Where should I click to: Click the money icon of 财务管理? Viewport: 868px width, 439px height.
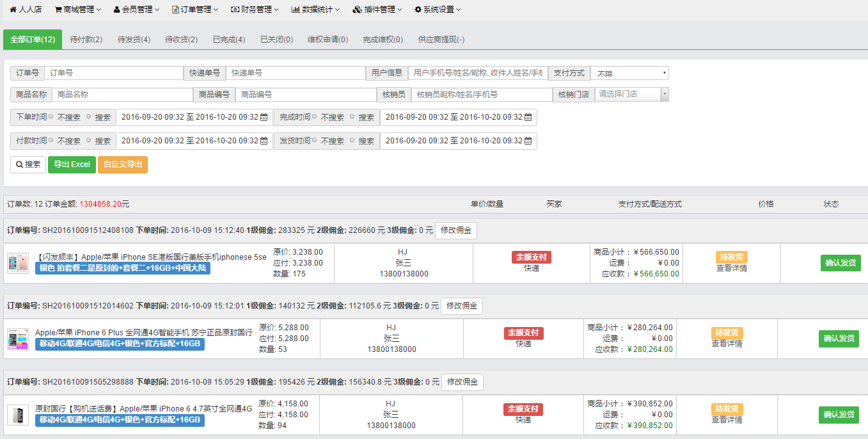[x=235, y=10]
